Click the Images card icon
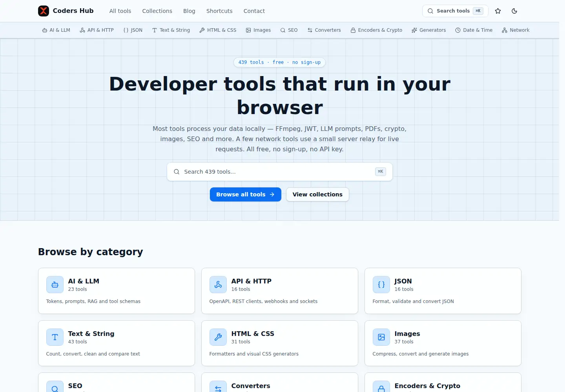The image size is (565, 392). [381, 337]
